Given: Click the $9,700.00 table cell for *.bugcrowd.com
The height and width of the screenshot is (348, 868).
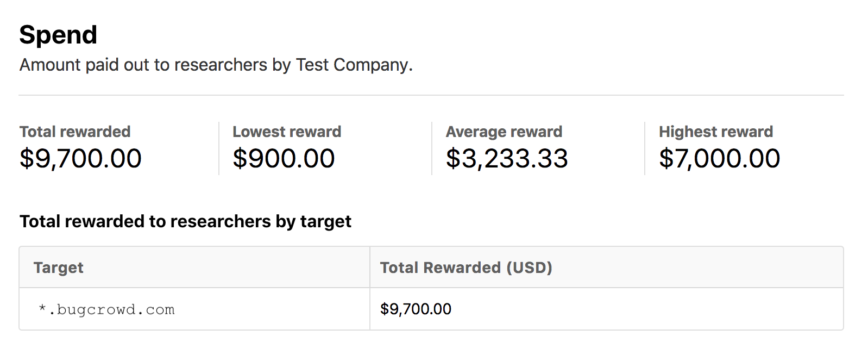Looking at the screenshot, I should point(607,309).
